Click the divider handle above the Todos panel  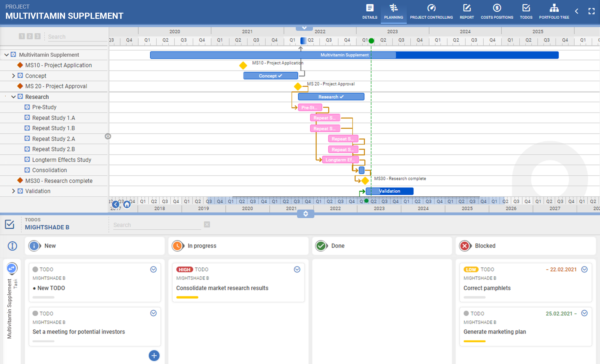coord(306,214)
